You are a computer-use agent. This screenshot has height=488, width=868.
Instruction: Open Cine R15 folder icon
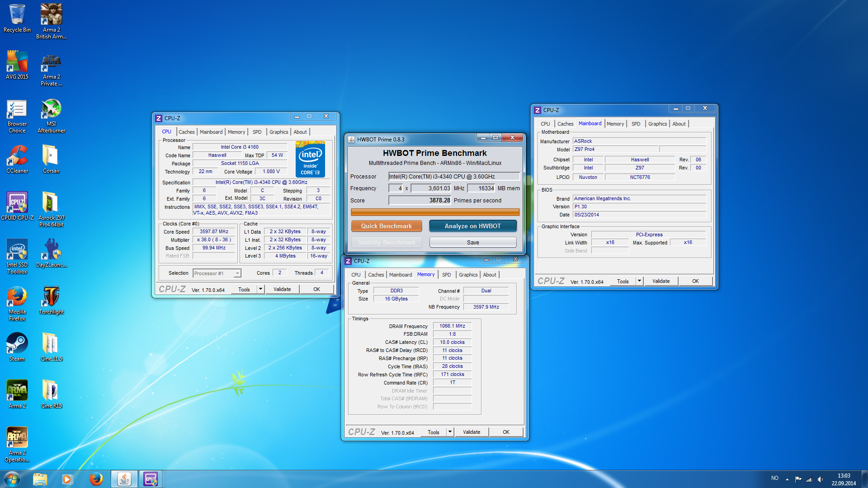(x=52, y=394)
